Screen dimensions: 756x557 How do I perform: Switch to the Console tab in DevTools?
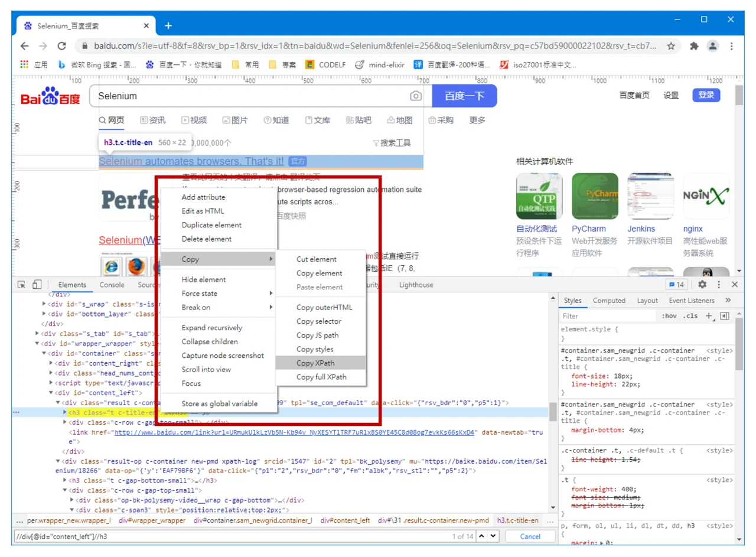(112, 285)
